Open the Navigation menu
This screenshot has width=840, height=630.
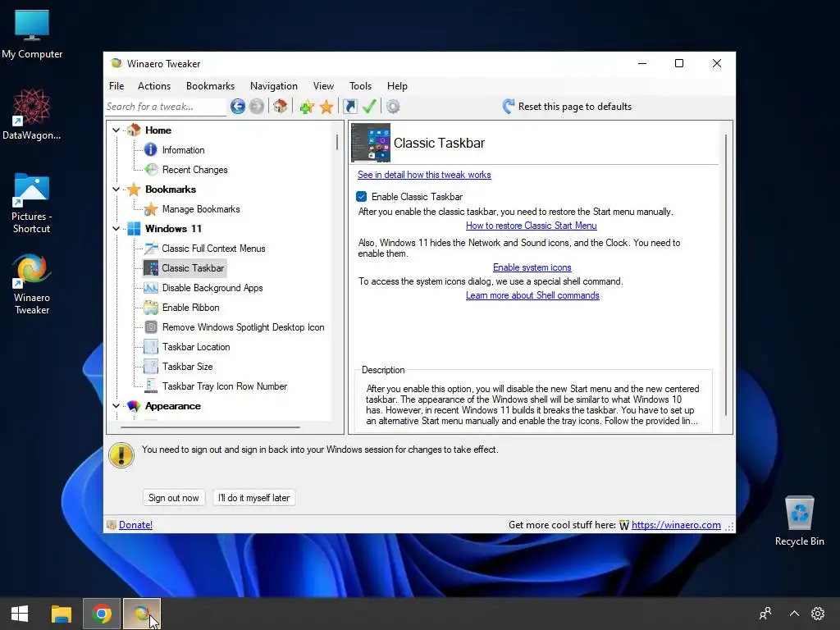(x=274, y=85)
